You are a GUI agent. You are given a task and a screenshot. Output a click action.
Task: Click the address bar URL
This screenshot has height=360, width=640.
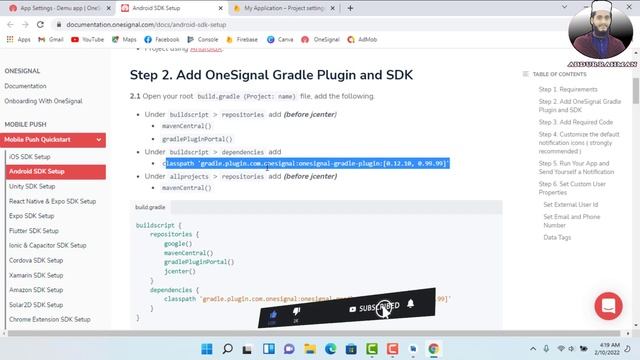pos(146,24)
